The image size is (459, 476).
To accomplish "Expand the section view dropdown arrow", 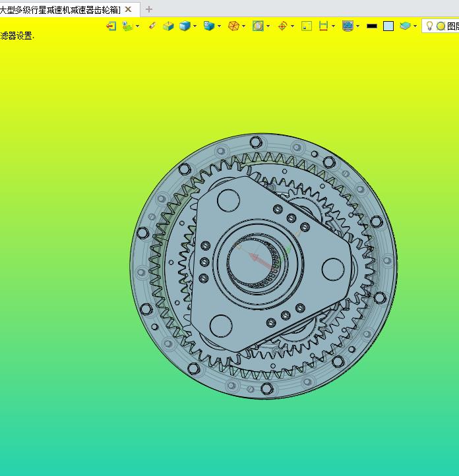I will tap(268, 26).
